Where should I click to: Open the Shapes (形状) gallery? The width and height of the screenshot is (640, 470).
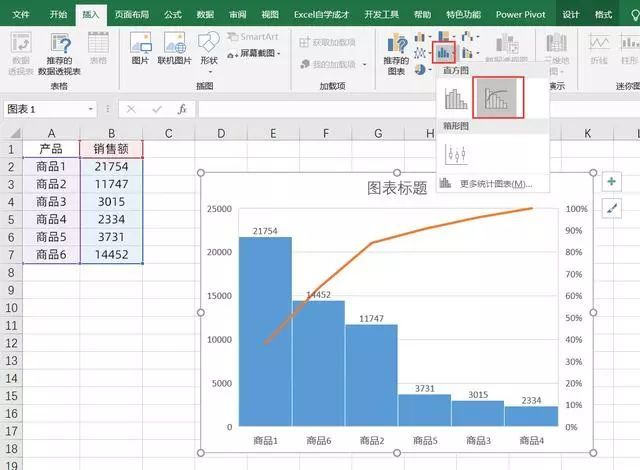pyautogui.click(x=209, y=51)
